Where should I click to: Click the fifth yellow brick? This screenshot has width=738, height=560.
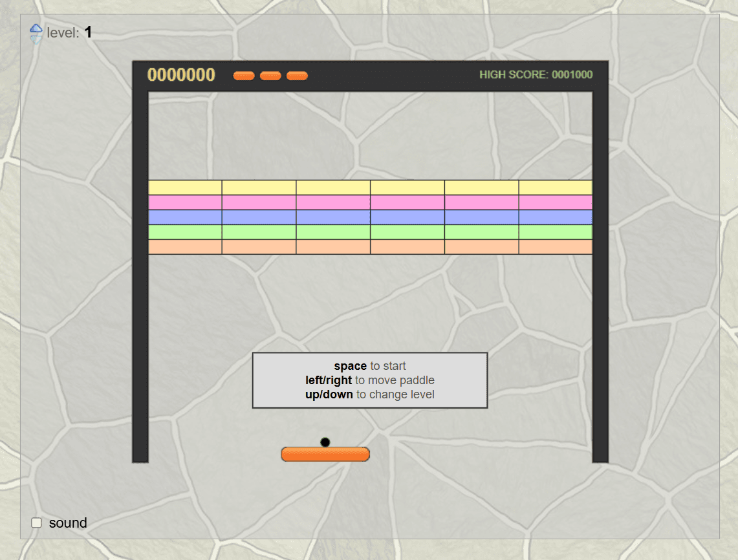coord(481,188)
